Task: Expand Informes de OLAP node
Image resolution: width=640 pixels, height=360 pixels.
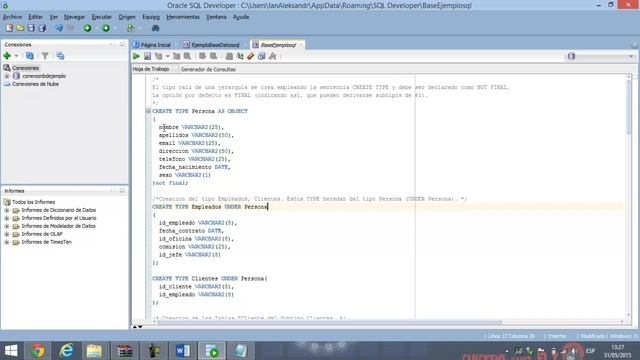Action: point(7,234)
